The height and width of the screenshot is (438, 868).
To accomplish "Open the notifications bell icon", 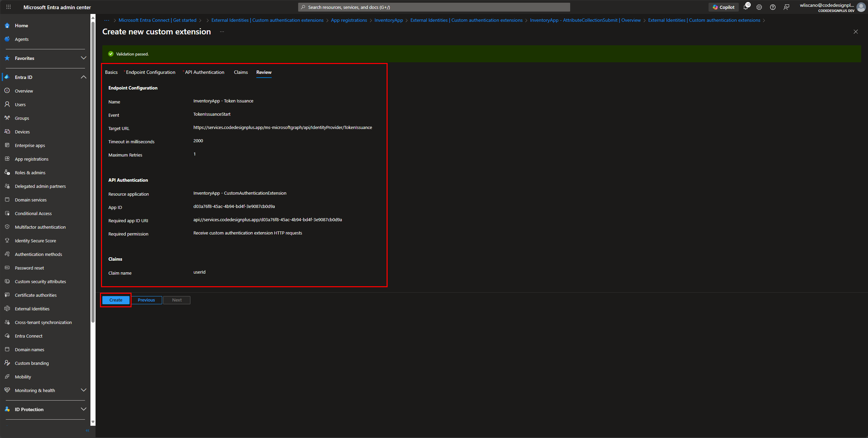I will coord(746,7).
